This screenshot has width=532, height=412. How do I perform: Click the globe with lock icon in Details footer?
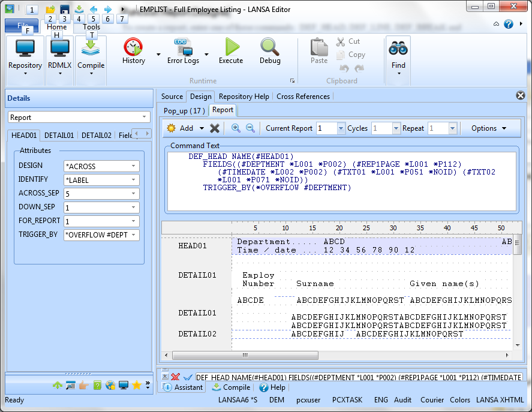(110, 385)
